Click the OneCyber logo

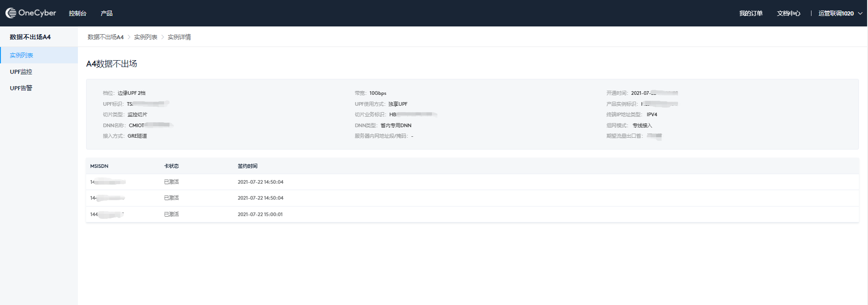tap(31, 13)
